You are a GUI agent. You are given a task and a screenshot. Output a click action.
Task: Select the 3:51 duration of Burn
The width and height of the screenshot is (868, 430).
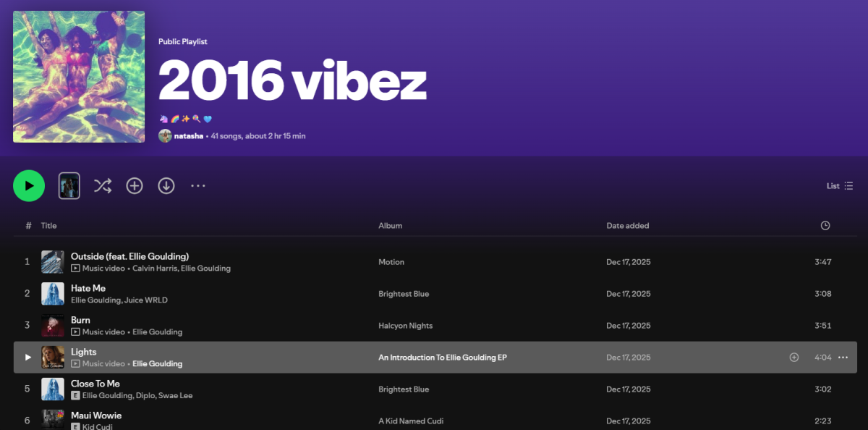coord(822,326)
